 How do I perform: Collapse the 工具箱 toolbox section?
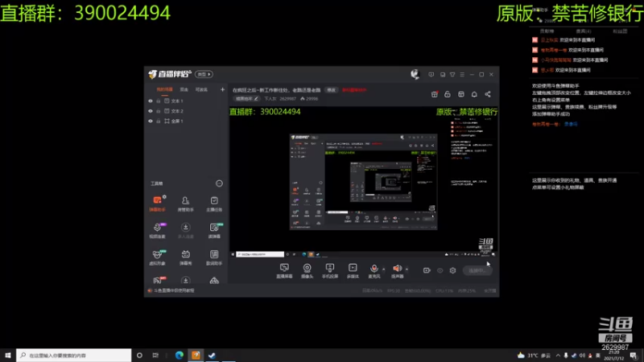coord(219,183)
